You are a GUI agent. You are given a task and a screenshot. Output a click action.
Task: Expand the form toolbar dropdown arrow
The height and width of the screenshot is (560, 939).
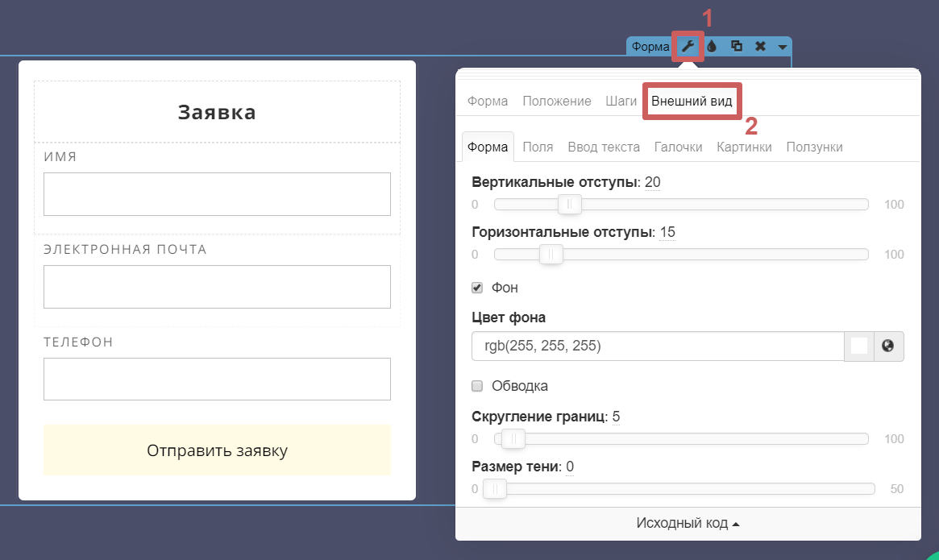[x=783, y=48]
